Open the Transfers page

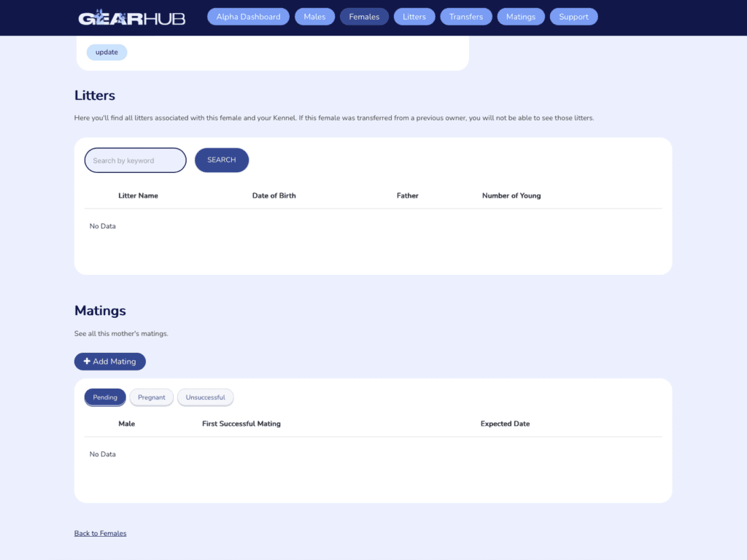[466, 17]
